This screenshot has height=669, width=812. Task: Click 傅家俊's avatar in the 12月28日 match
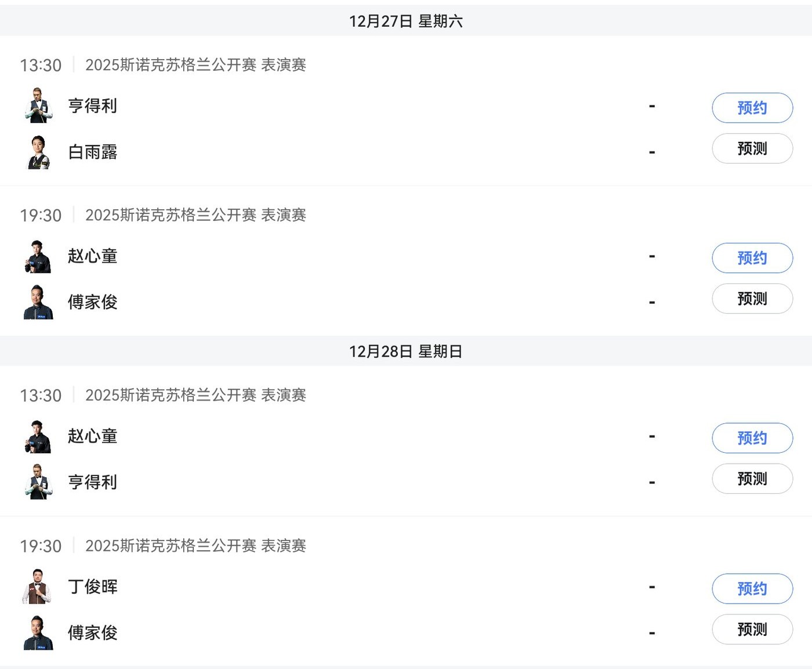(x=39, y=632)
